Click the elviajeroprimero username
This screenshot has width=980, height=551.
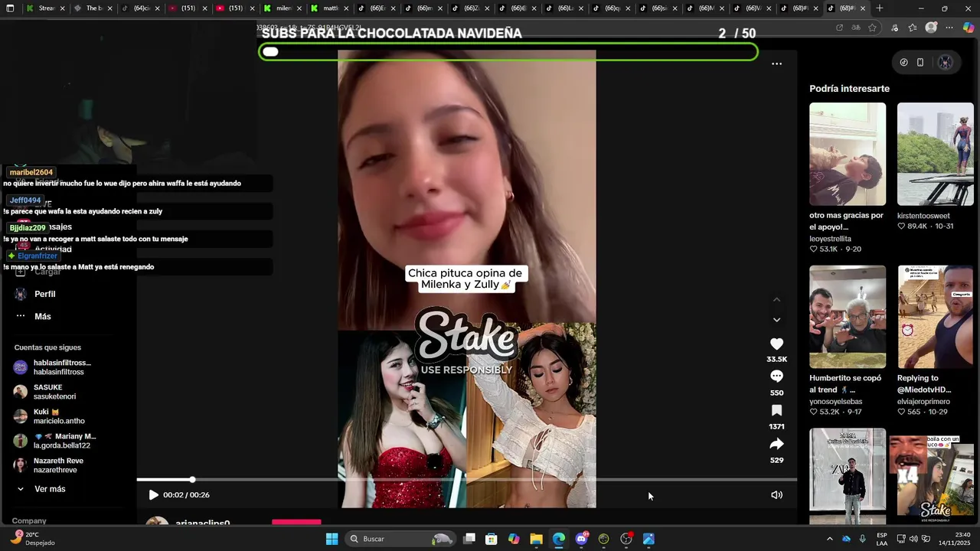pyautogui.click(x=923, y=402)
